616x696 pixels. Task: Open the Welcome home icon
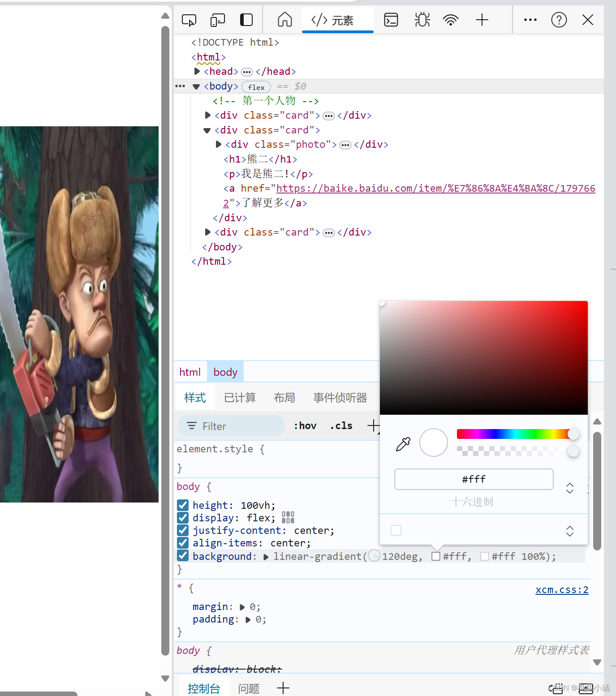(x=284, y=20)
